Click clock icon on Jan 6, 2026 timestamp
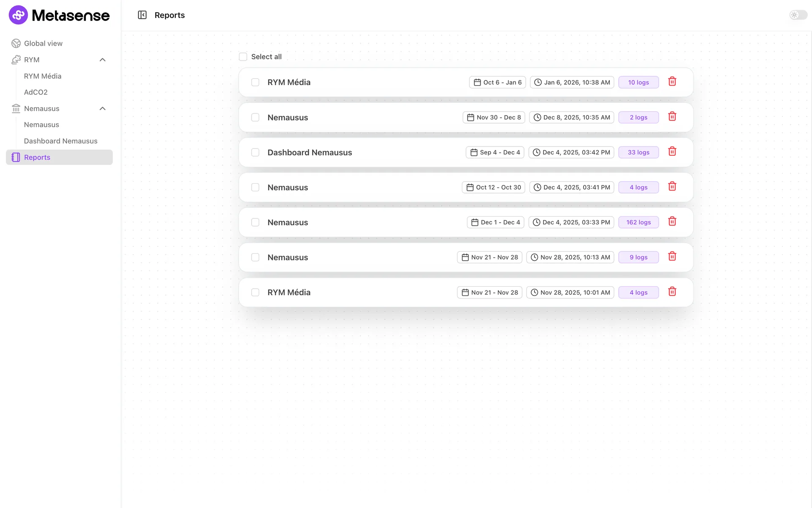 pyautogui.click(x=538, y=83)
